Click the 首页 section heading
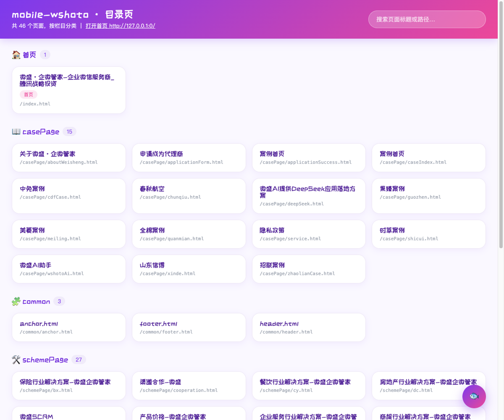 (29, 55)
